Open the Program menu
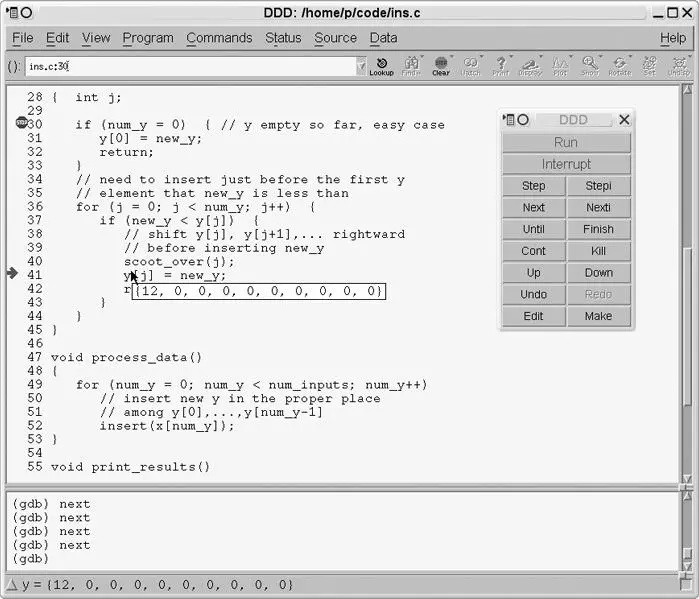Screen dimensions: 699x599 148,38
